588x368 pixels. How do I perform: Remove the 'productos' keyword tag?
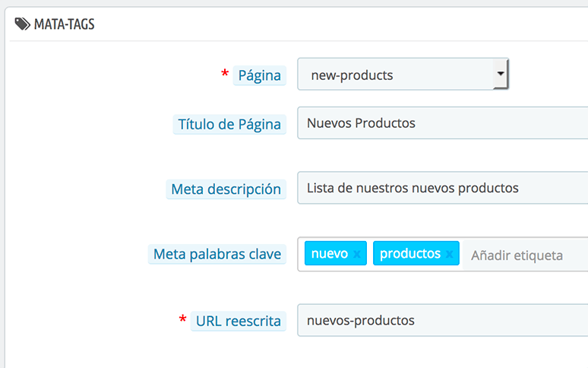tap(449, 254)
